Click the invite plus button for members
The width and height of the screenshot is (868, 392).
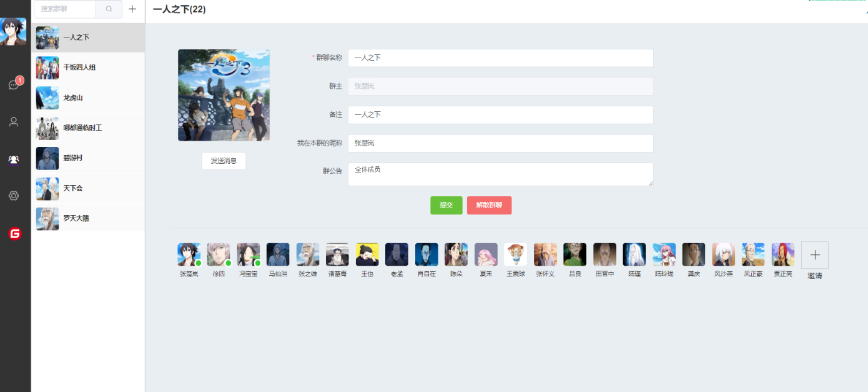pyautogui.click(x=814, y=255)
